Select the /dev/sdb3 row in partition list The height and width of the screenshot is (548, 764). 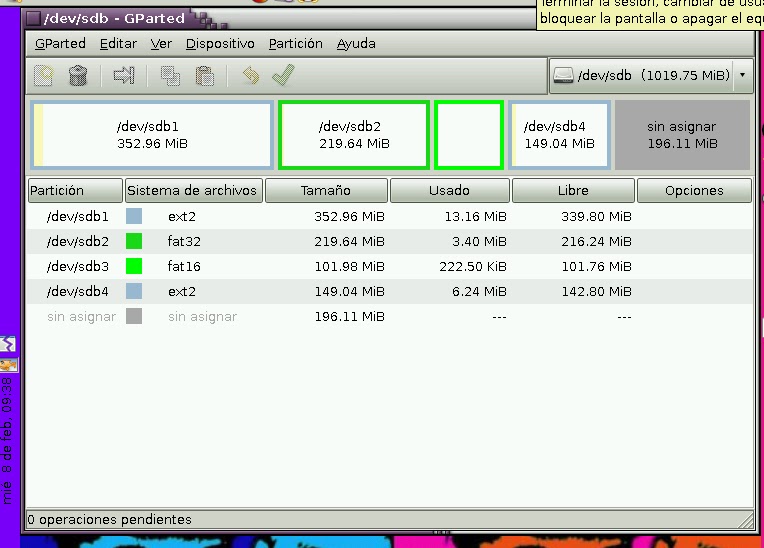(389, 266)
